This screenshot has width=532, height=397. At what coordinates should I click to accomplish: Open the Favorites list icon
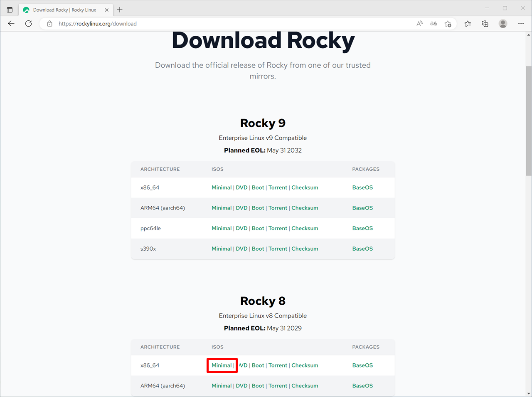pos(468,24)
